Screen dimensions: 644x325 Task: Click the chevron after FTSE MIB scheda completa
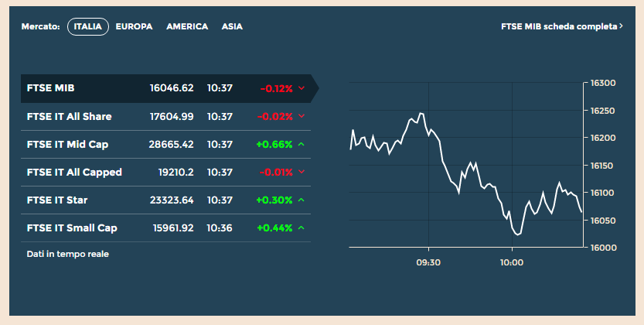(622, 26)
